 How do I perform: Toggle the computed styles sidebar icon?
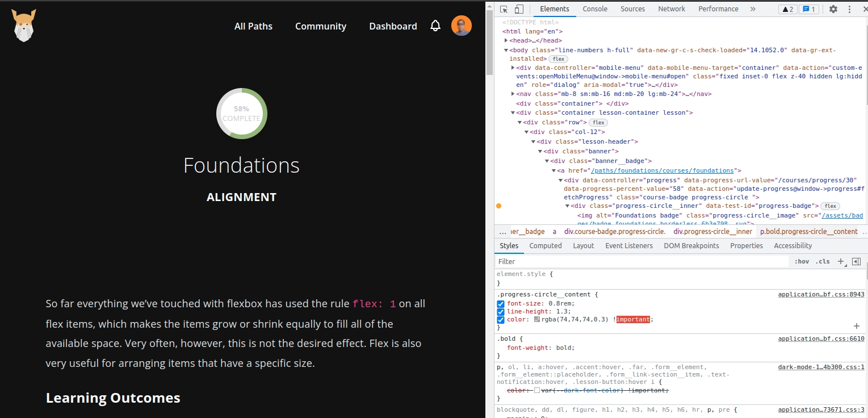(856, 262)
